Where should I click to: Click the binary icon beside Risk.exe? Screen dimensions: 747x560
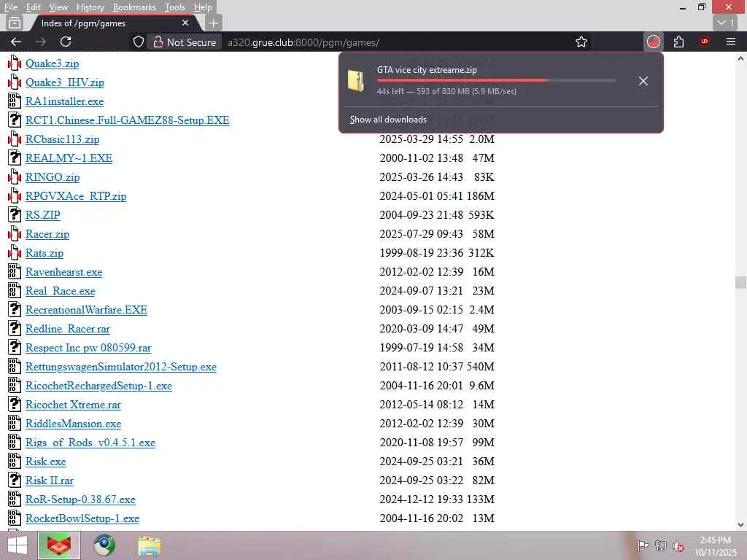pos(15,461)
